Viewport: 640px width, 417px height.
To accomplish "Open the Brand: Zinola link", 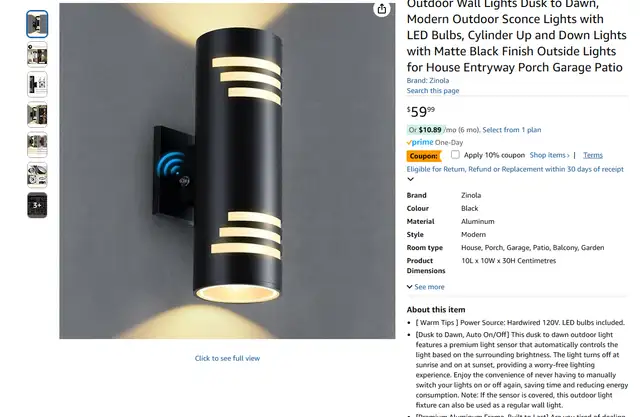I will coord(428,80).
